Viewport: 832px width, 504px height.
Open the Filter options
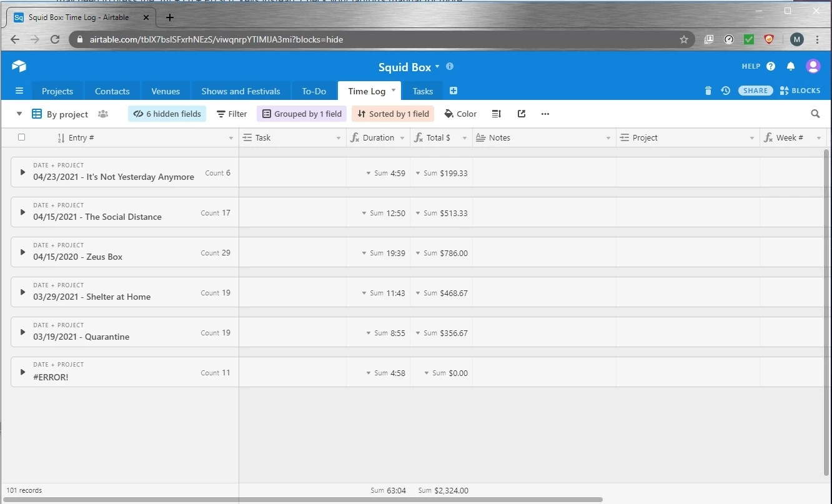pos(232,114)
